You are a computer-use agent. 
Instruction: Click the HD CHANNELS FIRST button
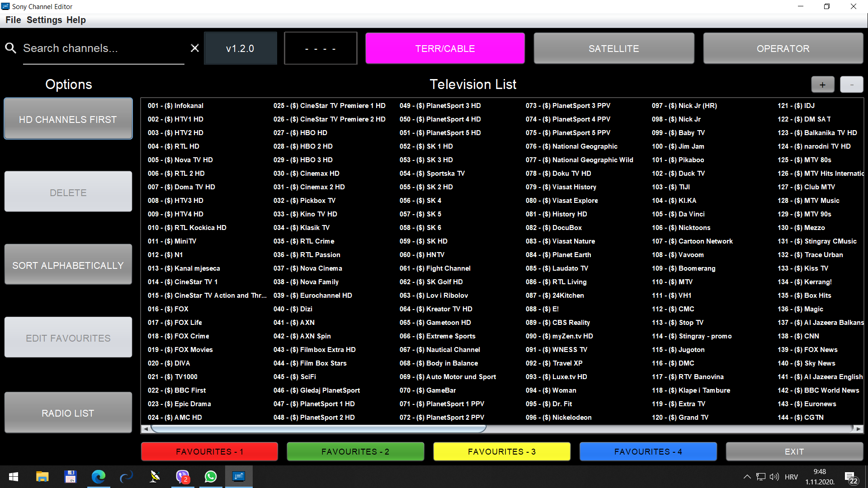tap(68, 119)
